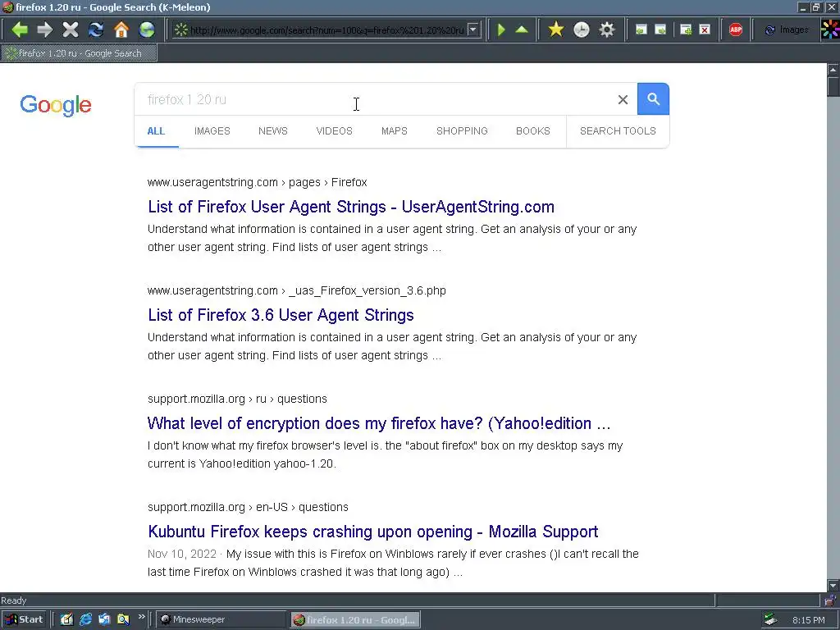Screen dimensions: 840x630
Task: Open the Start menu
Action: coord(25,619)
